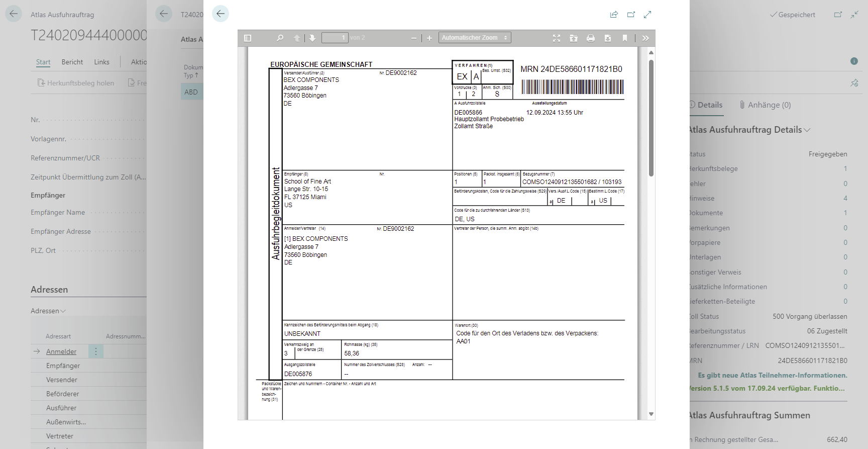The width and height of the screenshot is (868, 449).
Task: Open the three-dot menu on the Anmelder row
Action: click(96, 351)
